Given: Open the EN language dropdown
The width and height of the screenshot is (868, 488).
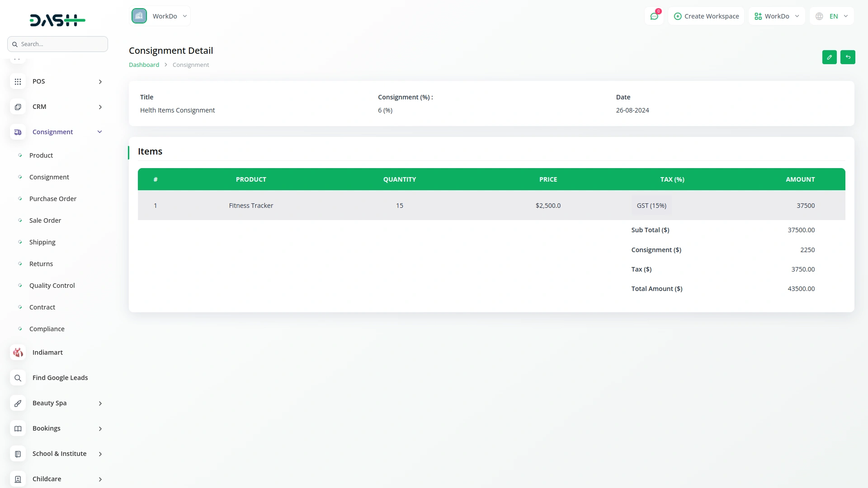Looking at the screenshot, I should click(x=832, y=16).
